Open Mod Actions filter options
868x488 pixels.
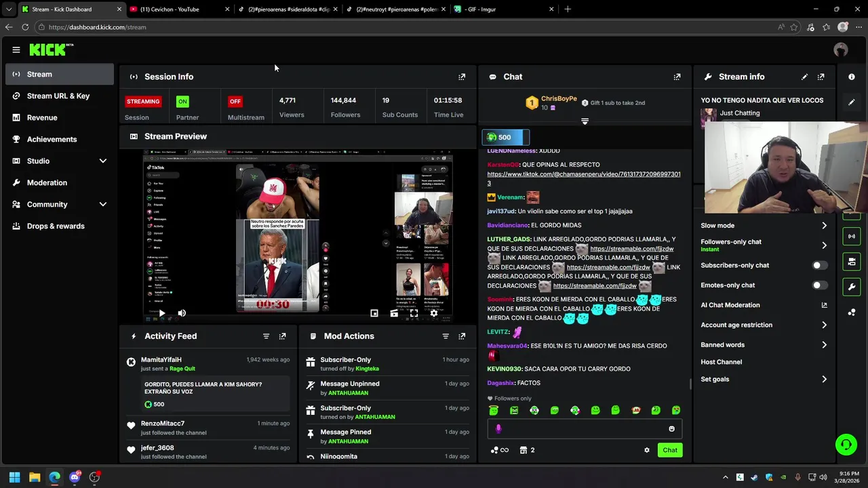[x=446, y=336]
